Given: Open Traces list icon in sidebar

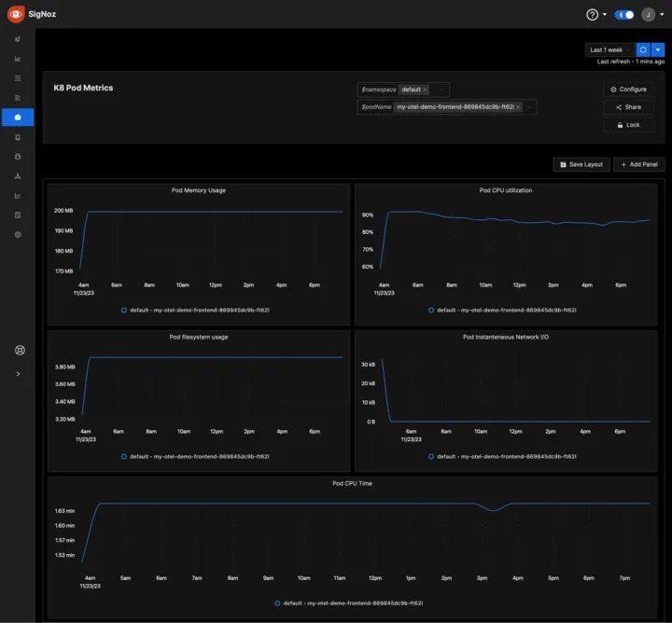Looking at the screenshot, I should pyautogui.click(x=18, y=78).
